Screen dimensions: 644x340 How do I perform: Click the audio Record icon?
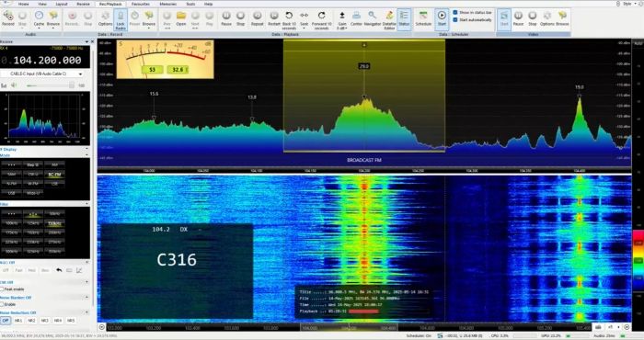pos(7,18)
